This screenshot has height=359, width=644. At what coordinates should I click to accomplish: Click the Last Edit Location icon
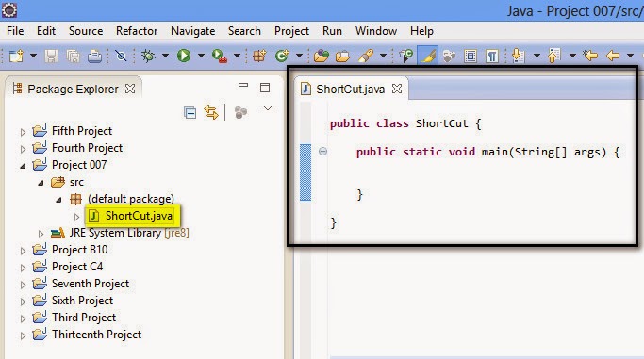point(405,56)
